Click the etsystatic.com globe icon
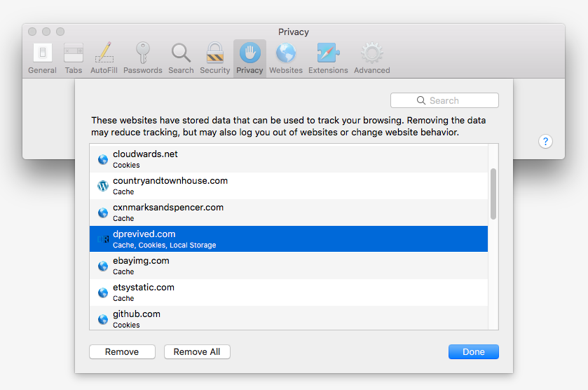This screenshot has height=390, width=588. pyautogui.click(x=103, y=292)
